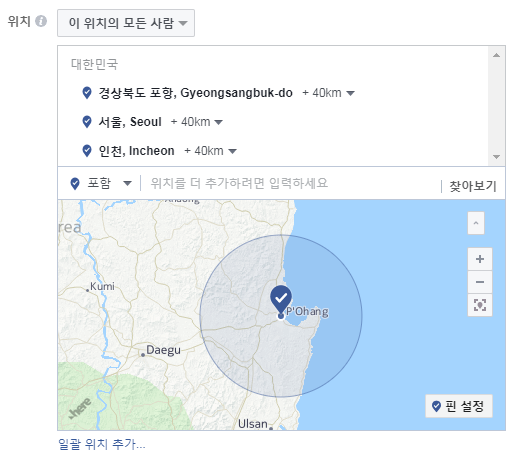Image resolution: width=511 pixels, height=457 pixels.
Task: Click the 핀 설정 drop pin button
Action: pyautogui.click(x=459, y=406)
